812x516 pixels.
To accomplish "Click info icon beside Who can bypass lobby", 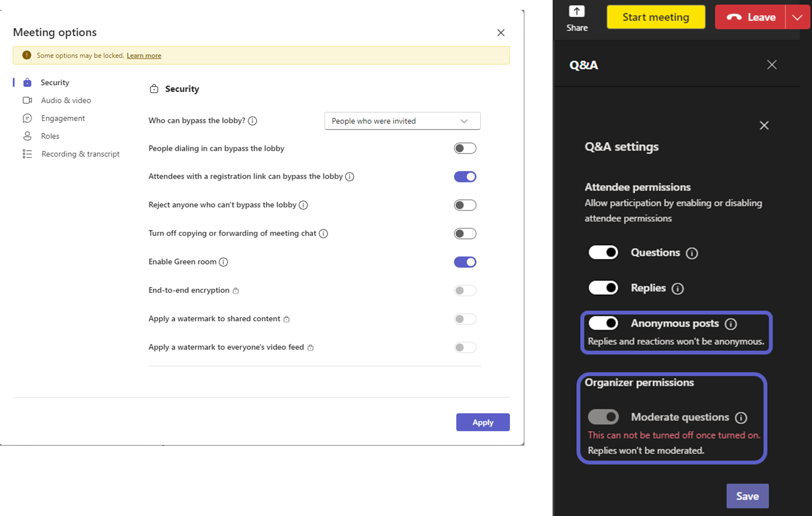I will click(x=252, y=121).
